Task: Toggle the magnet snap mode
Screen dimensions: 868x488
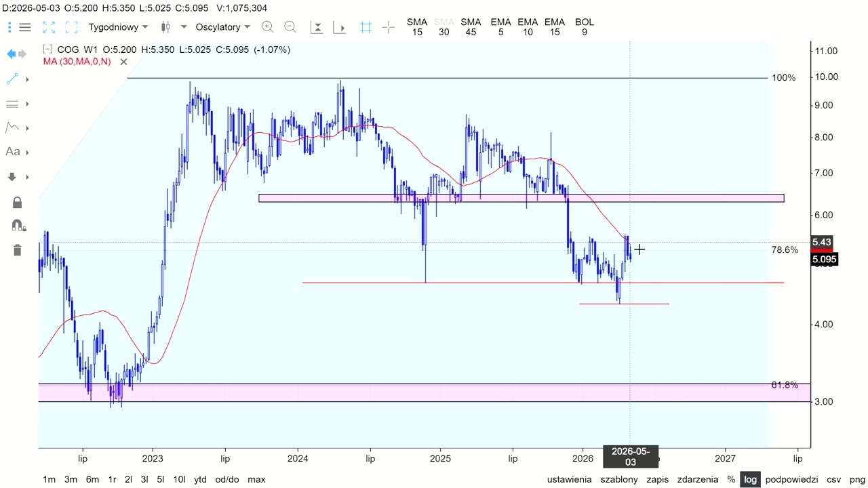Action: point(18,225)
